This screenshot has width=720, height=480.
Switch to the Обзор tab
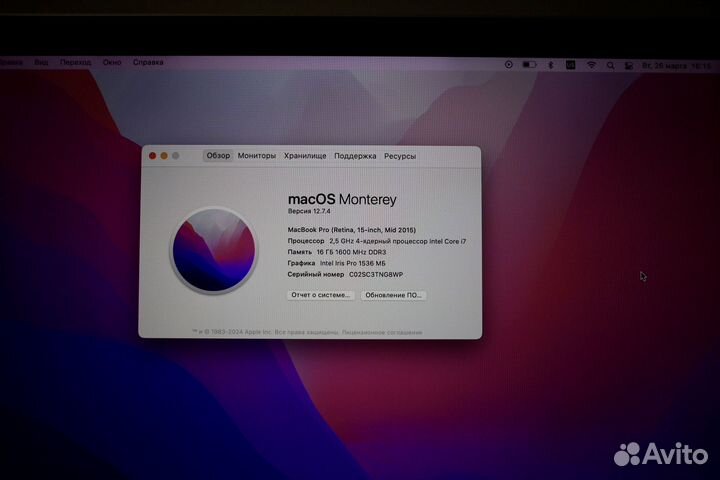coord(218,156)
